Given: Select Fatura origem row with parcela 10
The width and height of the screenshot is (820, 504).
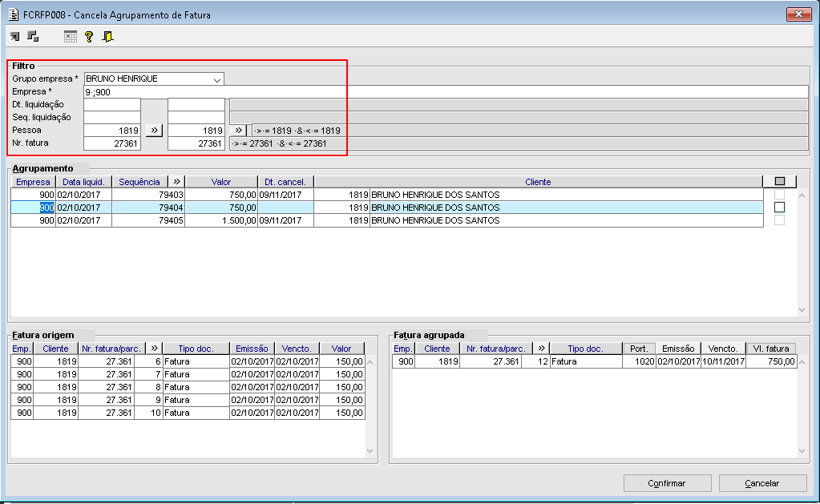Looking at the screenshot, I should pos(188,413).
